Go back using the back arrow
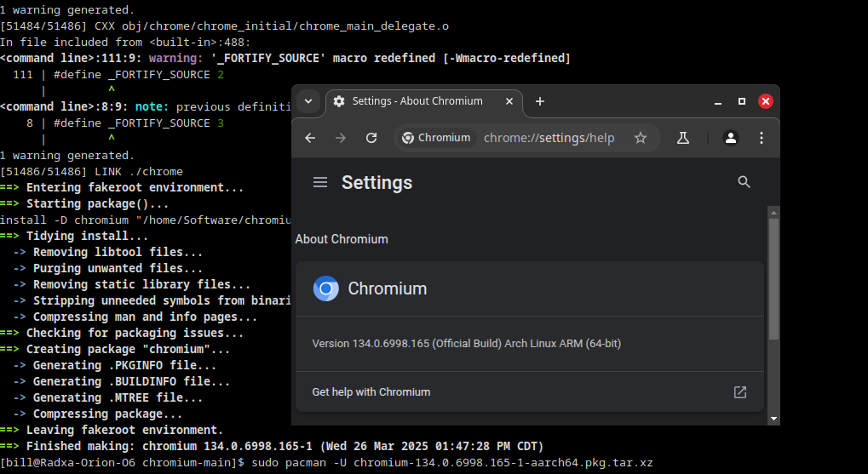The height and width of the screenshot is (474, 868). click(x=310, y=138)
